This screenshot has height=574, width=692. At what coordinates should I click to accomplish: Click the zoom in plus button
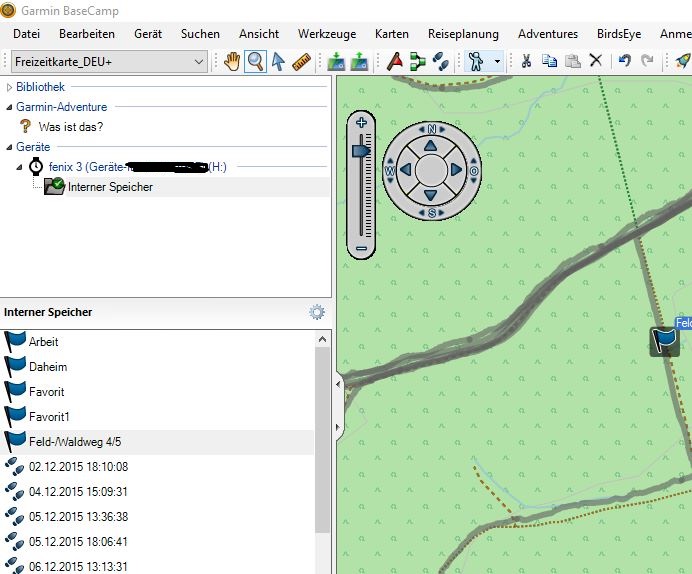click(361, 122)
